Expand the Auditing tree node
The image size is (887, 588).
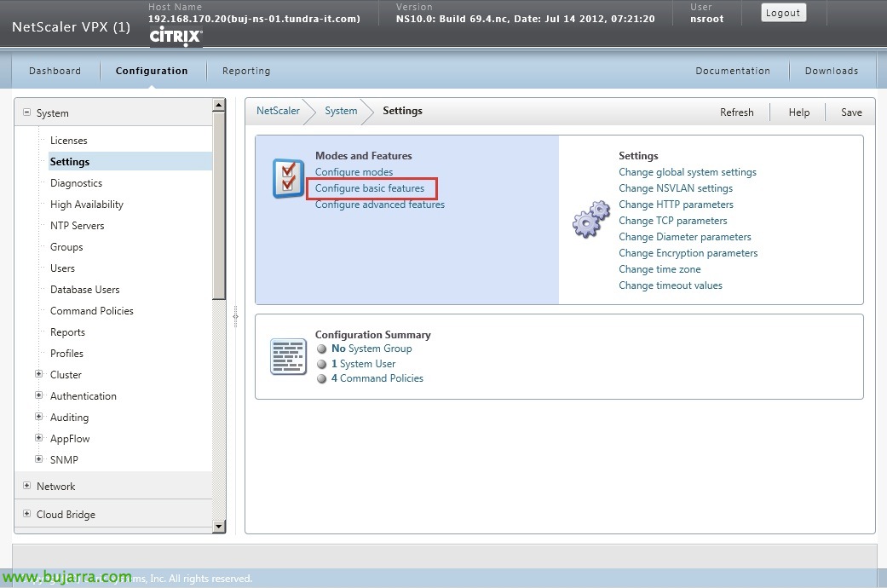pyautogui.click(x=38, y=417)
